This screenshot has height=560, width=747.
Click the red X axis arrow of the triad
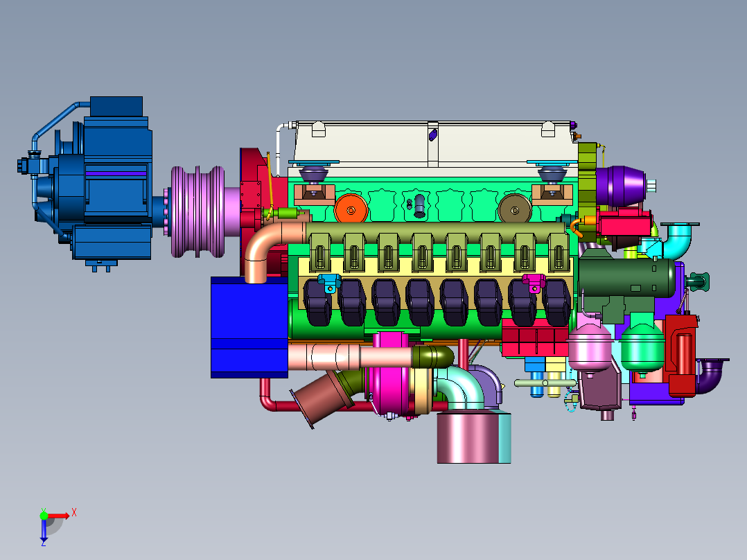pos(59,516)
